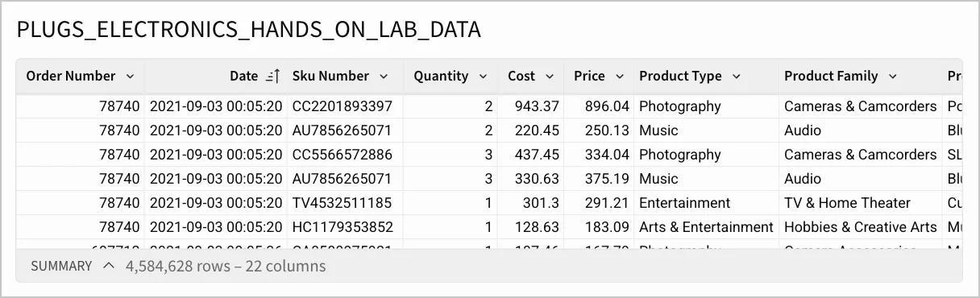Click the SUMMARY label in the footer
Viewport: 980px width, 298px height.
(61, 266)
